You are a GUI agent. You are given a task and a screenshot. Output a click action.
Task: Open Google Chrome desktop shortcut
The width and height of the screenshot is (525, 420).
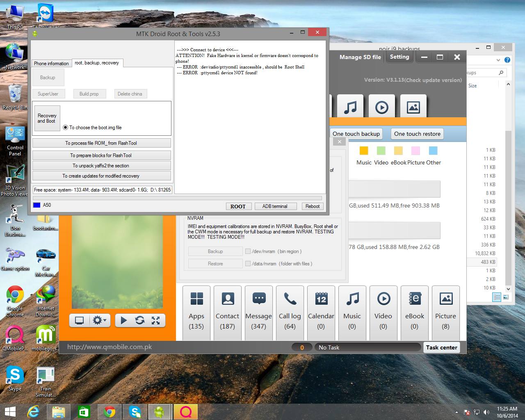15,301
